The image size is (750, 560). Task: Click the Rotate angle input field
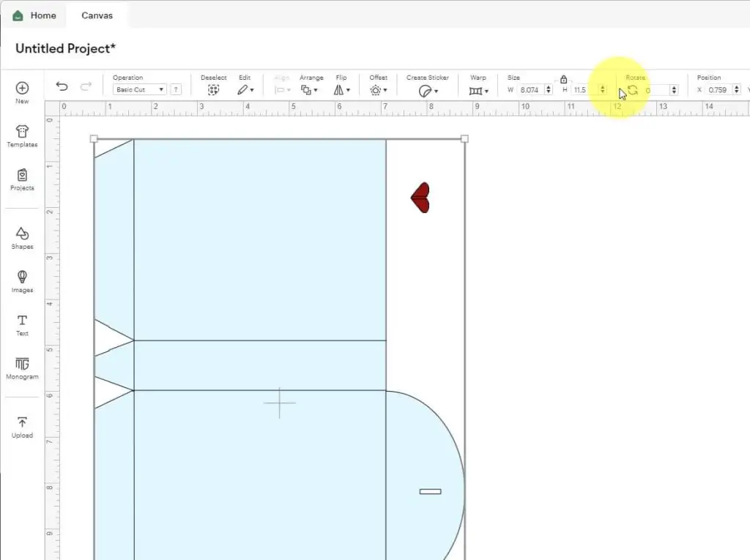tap(656, 89)
